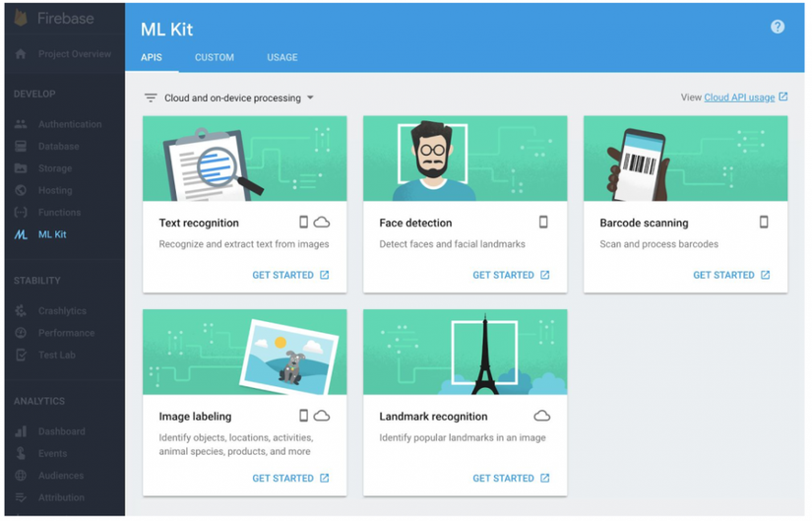Open Performance label in sidebar
Viewport: 812px width, 521px height.
coord(66,333)
